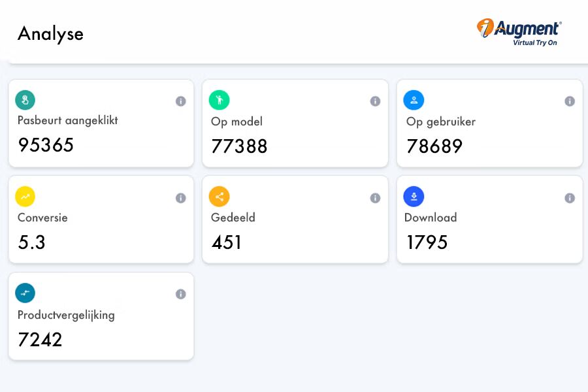The height and width of the screenshot is (392, 588).
Task: Select the teal Op model hanger icon
Action: [219, 100]
